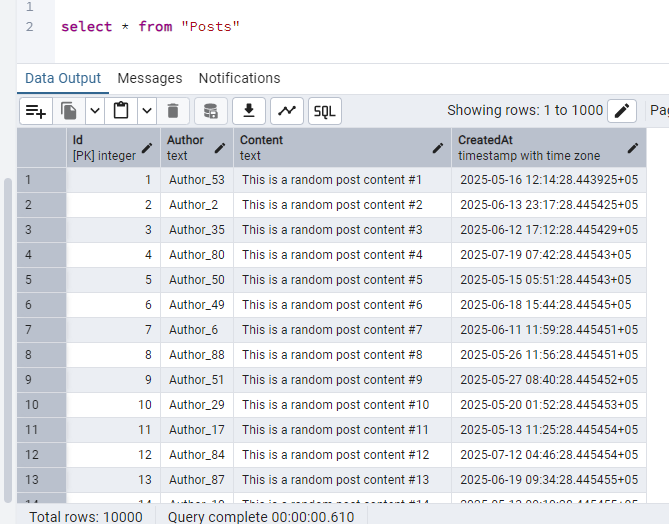
Task: Click the cell Author_80
Action: pyautogui.click(x=197, y=255)
